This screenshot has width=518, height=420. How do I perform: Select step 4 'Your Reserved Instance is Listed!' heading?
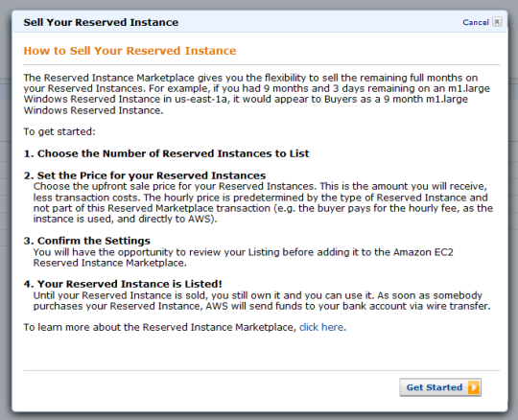pos(123,284)
